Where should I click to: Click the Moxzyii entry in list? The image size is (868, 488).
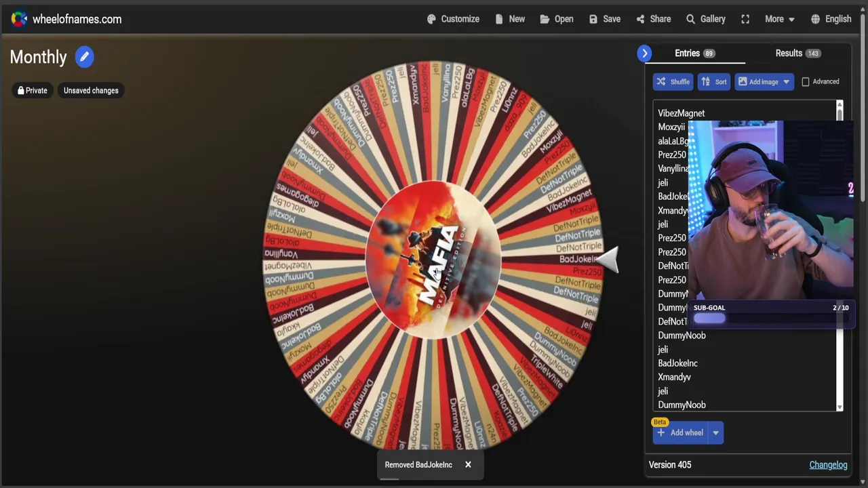tap(671, 127)
